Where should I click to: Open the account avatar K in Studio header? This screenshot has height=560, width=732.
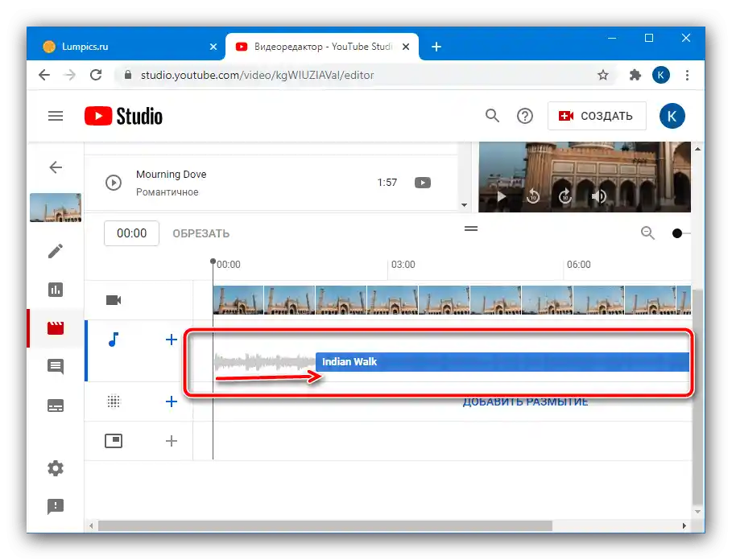point(672,116)
